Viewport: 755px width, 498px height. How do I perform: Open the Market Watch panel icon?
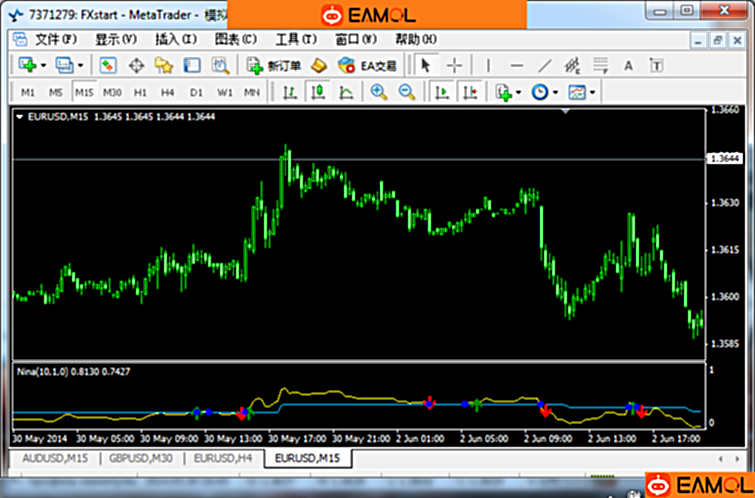107,65
